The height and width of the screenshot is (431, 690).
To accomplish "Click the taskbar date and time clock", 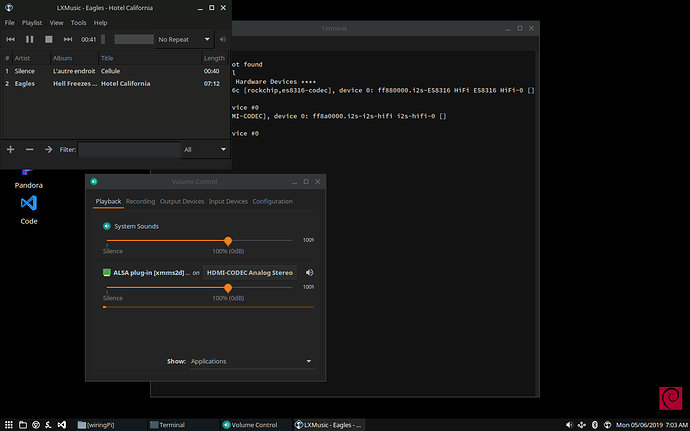I will click(651, 425).
